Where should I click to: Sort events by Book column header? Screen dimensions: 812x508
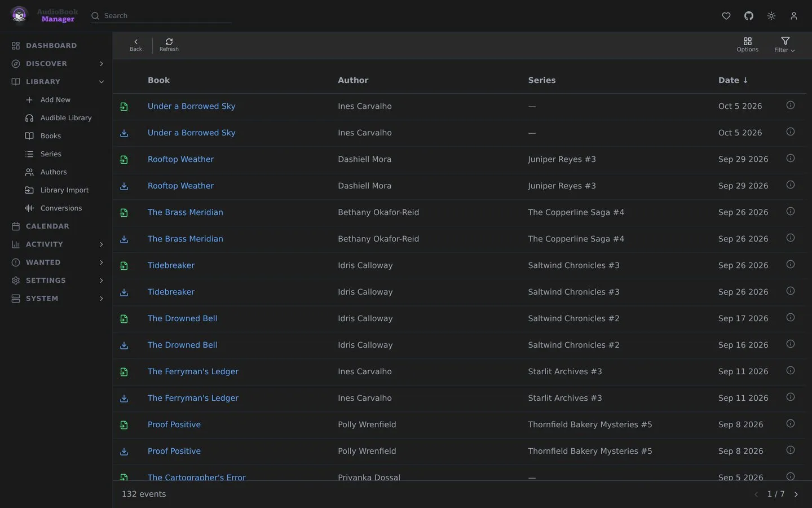pos(158,80)
